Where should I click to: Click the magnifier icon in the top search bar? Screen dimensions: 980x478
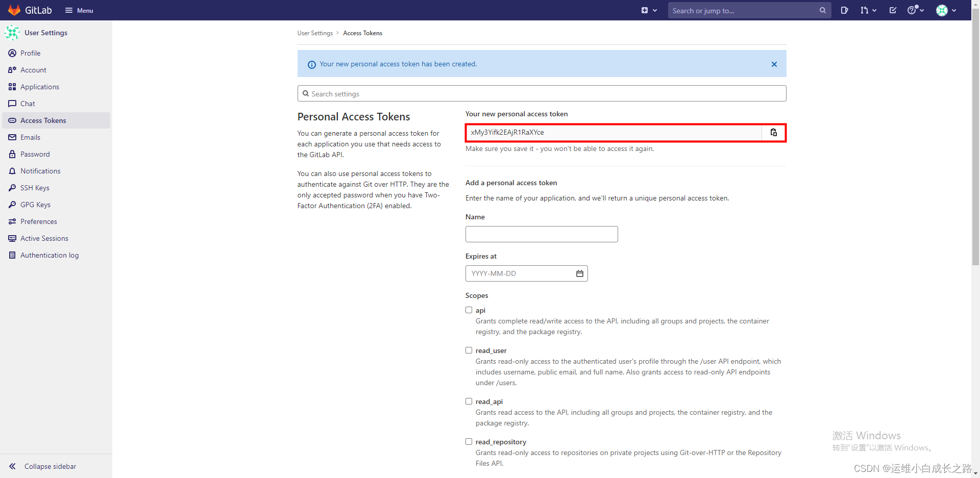point(823,10)
